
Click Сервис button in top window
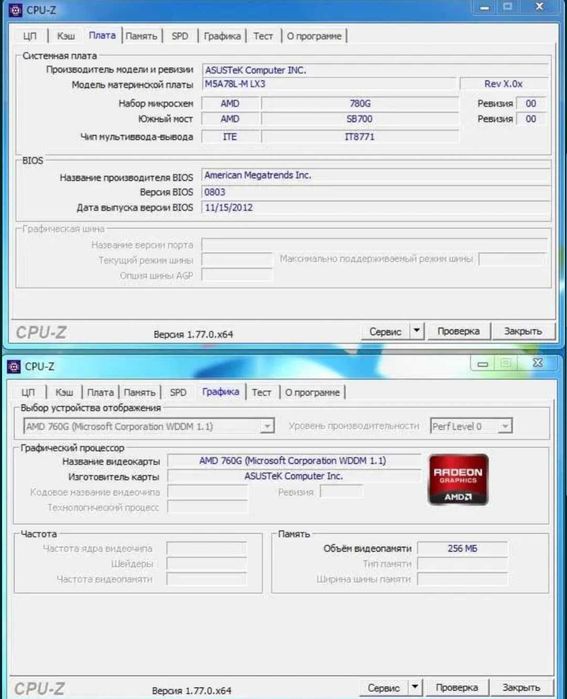coord(385,332)
